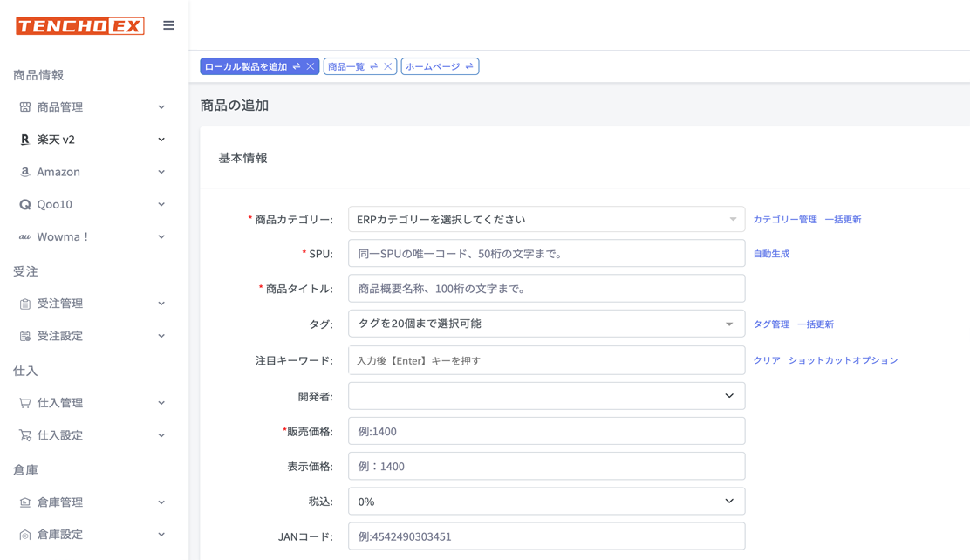Screen dimensions: 970x560
Task: Click the 商品情報 sidebar section heading
Action: click(38, 75)
